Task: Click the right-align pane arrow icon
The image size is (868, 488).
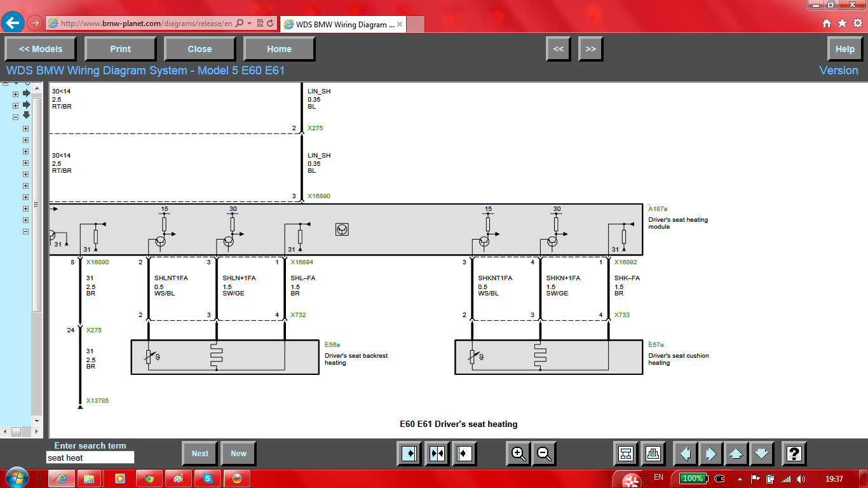Action: [x=409, y=454]
